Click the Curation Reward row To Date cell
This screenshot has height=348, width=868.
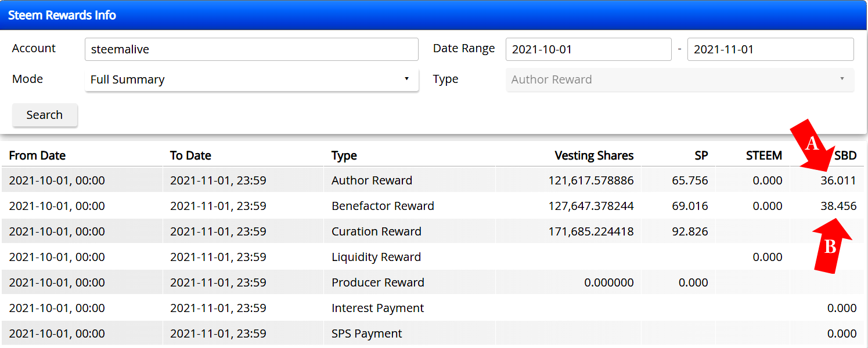point(243,231)
